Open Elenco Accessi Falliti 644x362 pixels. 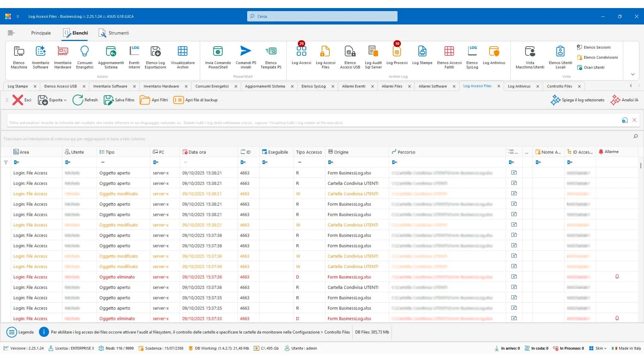tap(449, 57)
